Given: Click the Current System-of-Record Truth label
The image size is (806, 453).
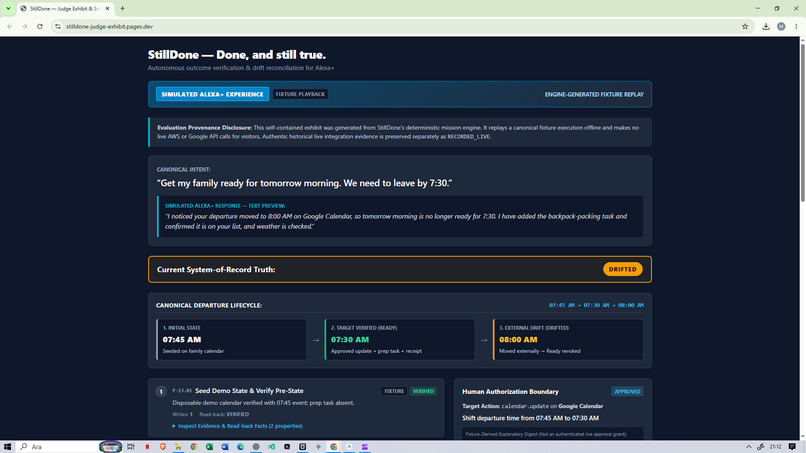Looking at the screenshot, I should 216,269.
